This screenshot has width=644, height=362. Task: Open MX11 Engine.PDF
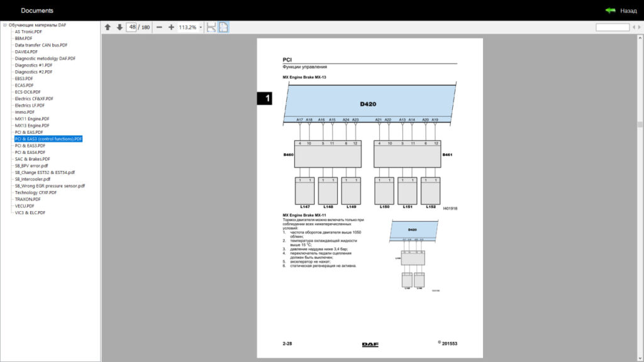click(x=32, y=119)
